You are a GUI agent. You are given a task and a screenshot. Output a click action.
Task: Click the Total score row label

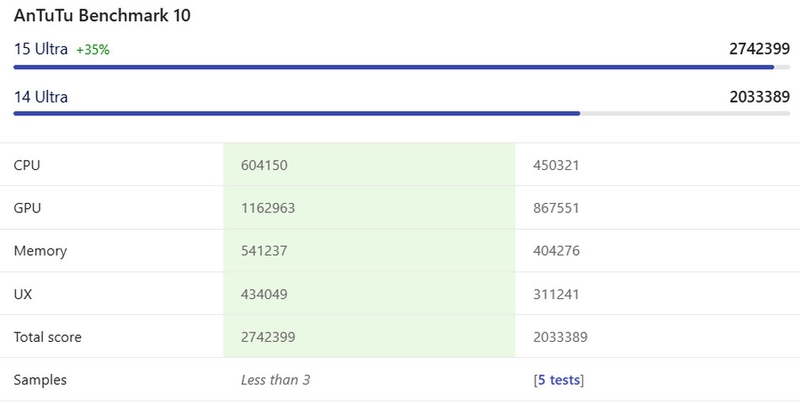pos(47,337)
